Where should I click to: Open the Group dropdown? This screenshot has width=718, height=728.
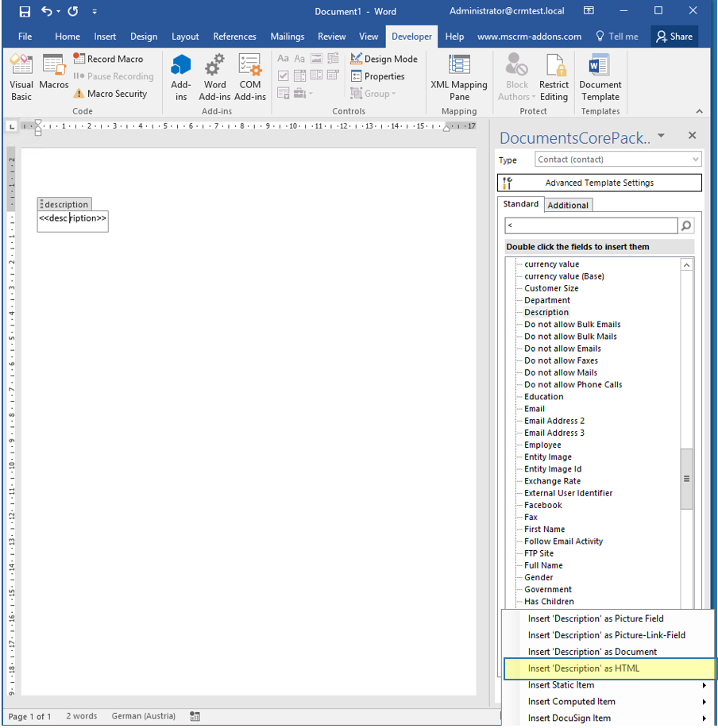(373, 94)
